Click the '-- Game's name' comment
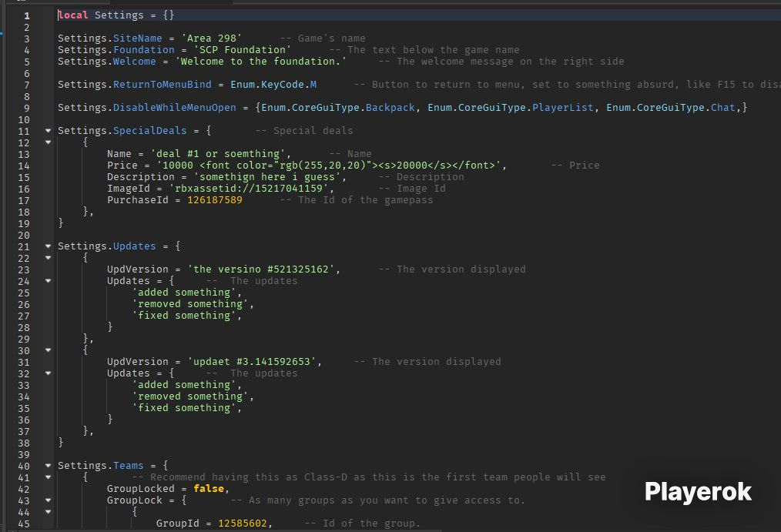Viewport: 781px width, 532px height. (322, 38)
